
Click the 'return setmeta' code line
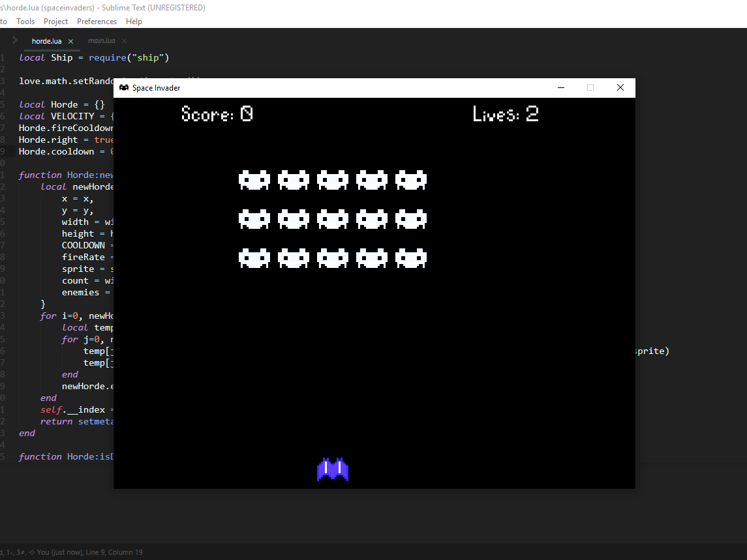77,421
